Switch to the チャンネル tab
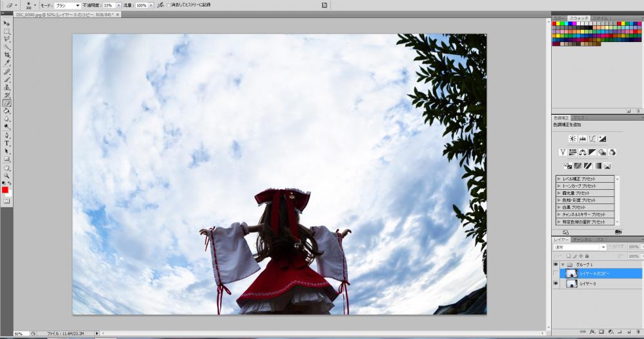The image size is (644, 339). point(583,240)
